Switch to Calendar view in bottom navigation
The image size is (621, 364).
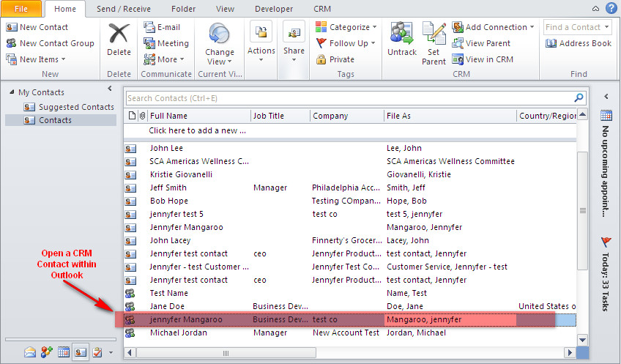point(64,352)
